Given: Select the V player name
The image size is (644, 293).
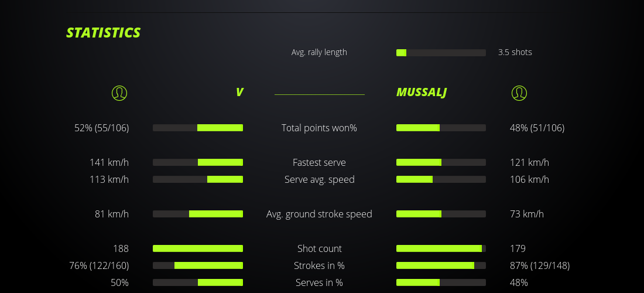Looking at the screenshot, I should click(239, 92).
